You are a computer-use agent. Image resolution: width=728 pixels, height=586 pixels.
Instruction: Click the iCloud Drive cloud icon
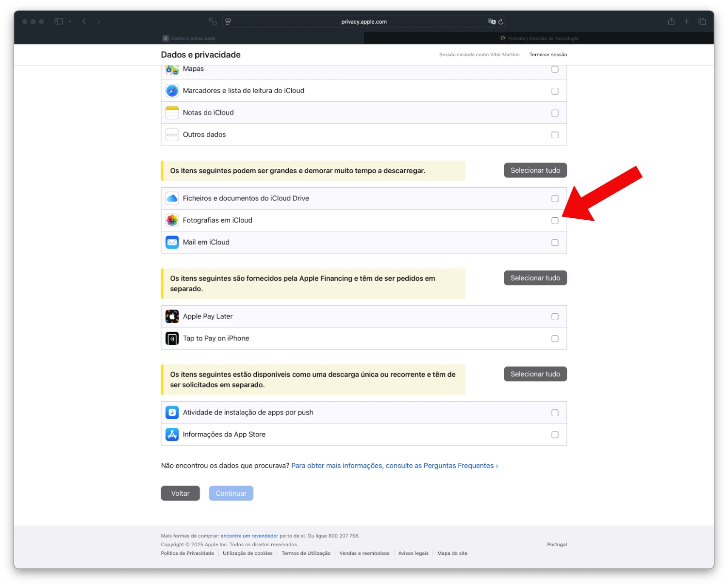click(172, 198)
